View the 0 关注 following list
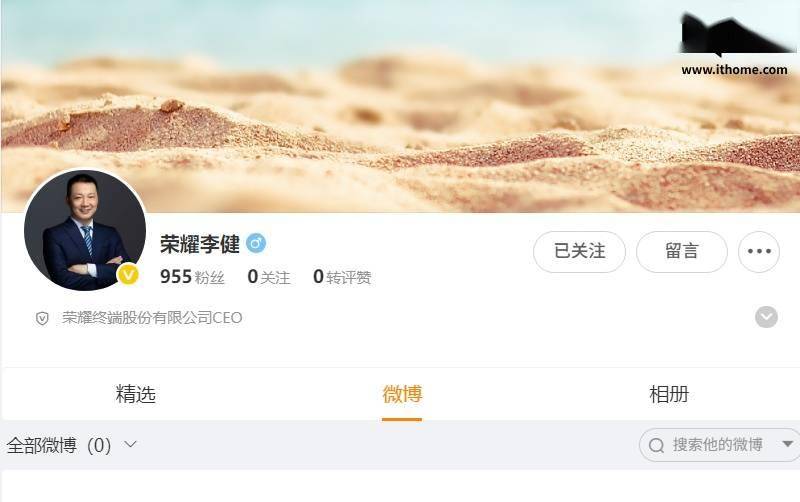This screenshot has width=800, height=502. [x=269, y=277]
